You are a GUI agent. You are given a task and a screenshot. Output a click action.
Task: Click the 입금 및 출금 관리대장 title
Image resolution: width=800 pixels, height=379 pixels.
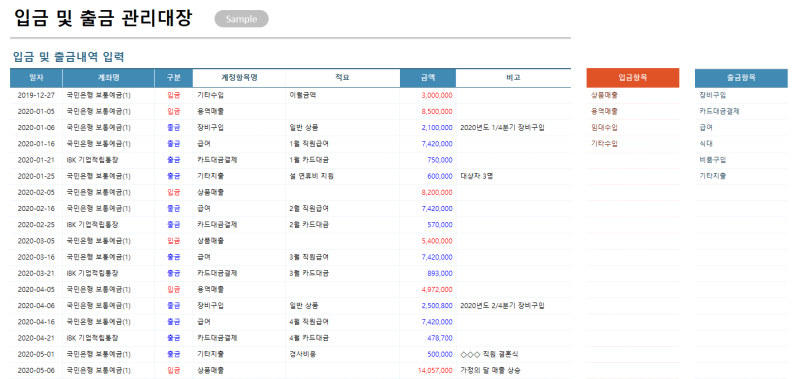(104, 19)
